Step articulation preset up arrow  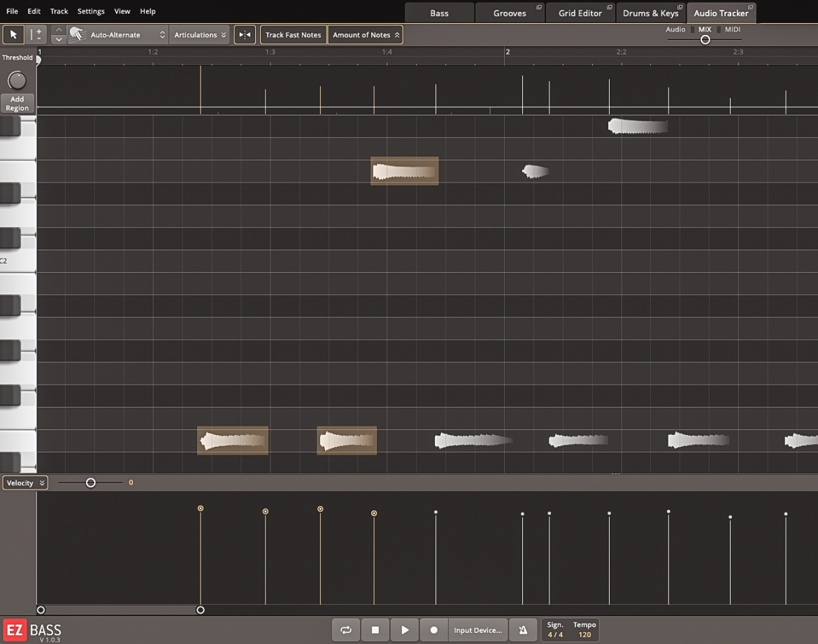tap(59, 30)
